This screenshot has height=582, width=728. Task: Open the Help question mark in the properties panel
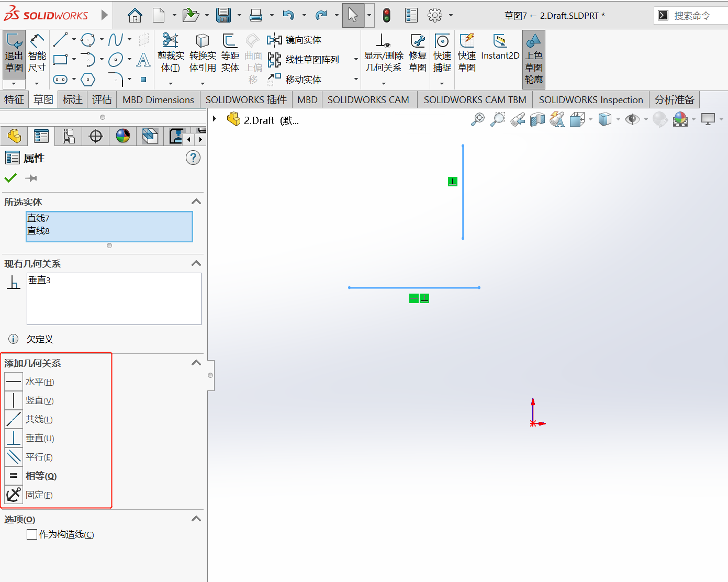(193, 158)
